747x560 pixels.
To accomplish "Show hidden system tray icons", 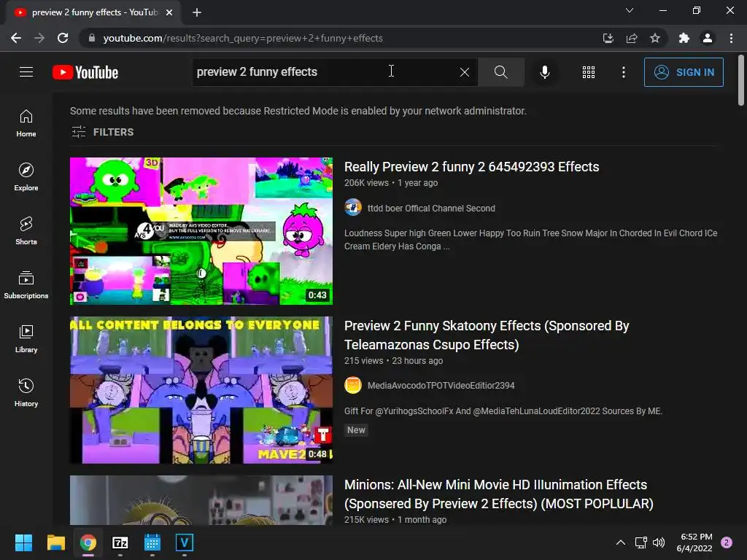I will pos(621,542).
